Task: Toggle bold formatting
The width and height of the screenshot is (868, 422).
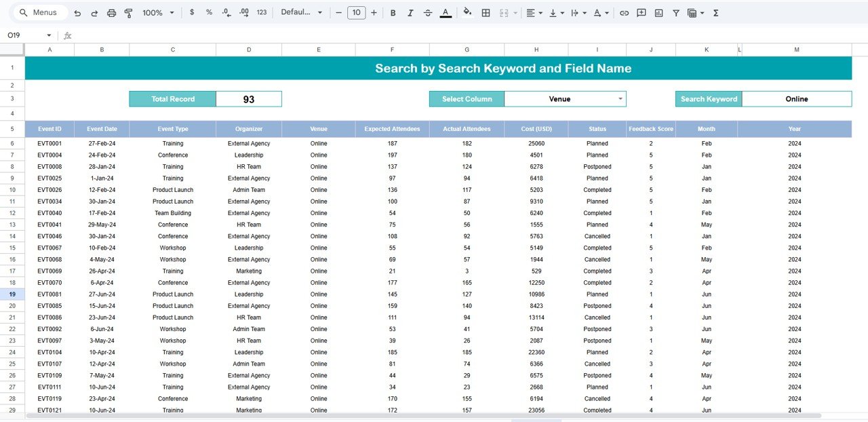Action: click(393, 13)
